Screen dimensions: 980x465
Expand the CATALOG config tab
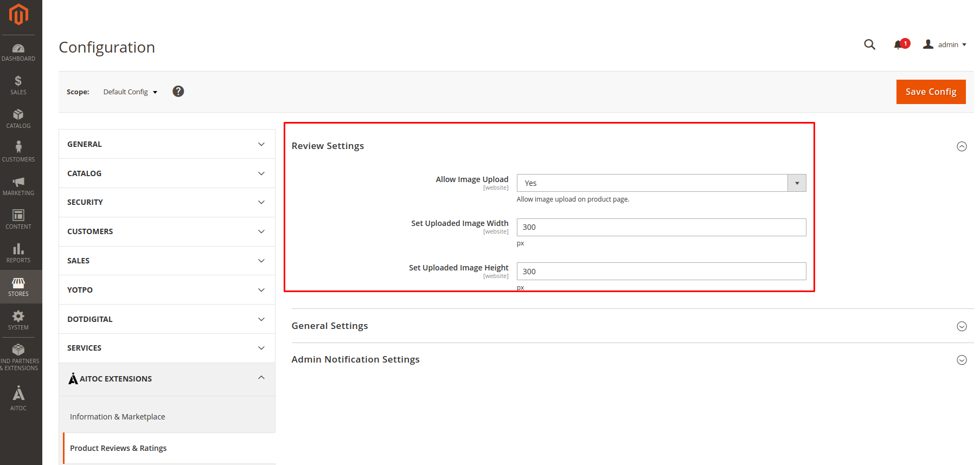[x=167, y=173]
